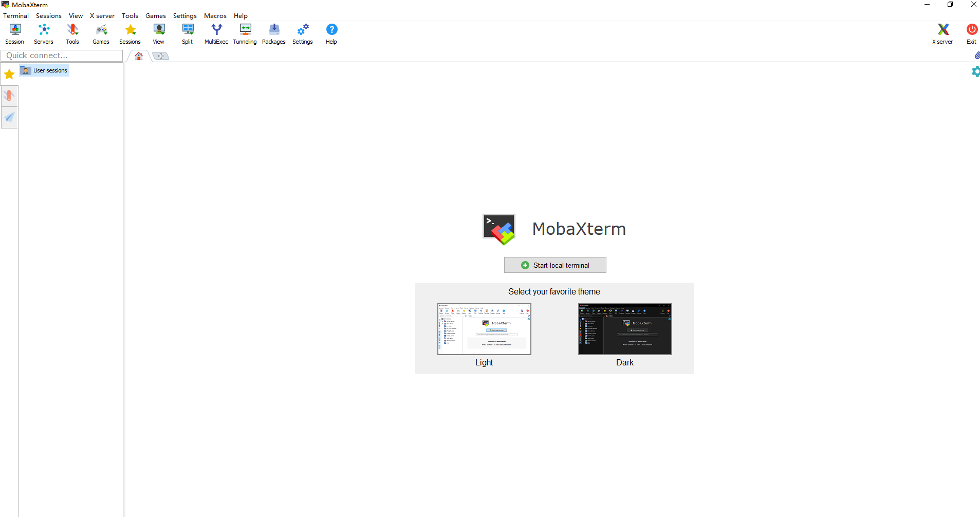Click the Quick connect input field
The width and height of the screenshot is (980, 517).
(62, 56)
